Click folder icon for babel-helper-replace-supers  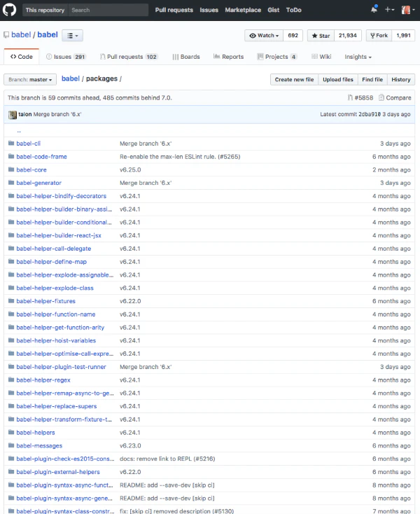click(11, 406)
